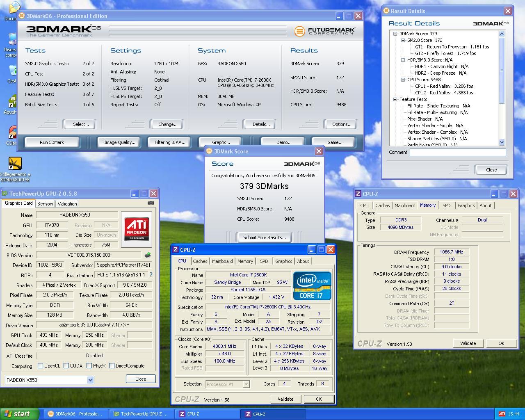The width and height of the screenshot is (525, 420).
Task: Switch to TechPowerUp GPU-Z taskbar item
Action: [x=142, y=414]
